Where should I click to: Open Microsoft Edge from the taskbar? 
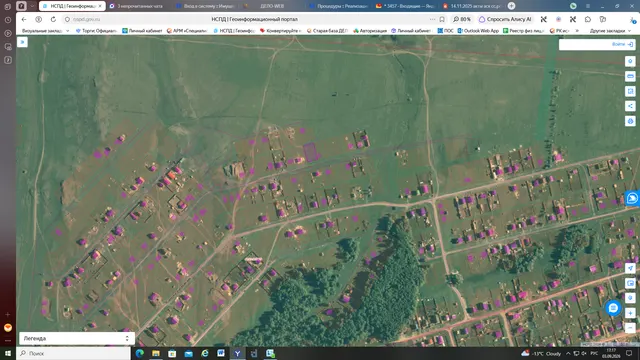(x=140, y=353)
